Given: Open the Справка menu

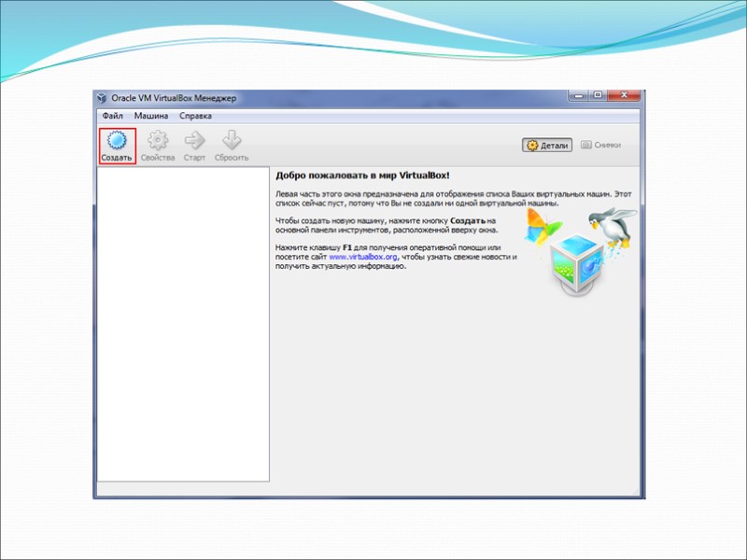Looking at the screenshot, I should pos(195,116).
